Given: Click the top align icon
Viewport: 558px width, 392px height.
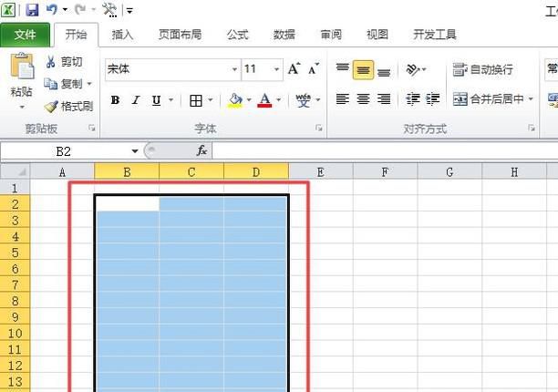Looking at the screenshot, I should click(342, 68).
